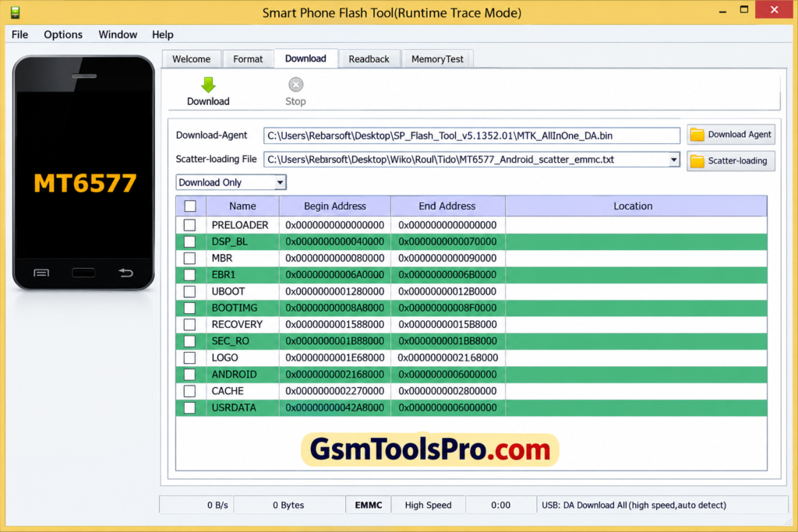Check the RECOVERY checkbox
The width and height of the screenshot is (798, 532).
(190, 325)
